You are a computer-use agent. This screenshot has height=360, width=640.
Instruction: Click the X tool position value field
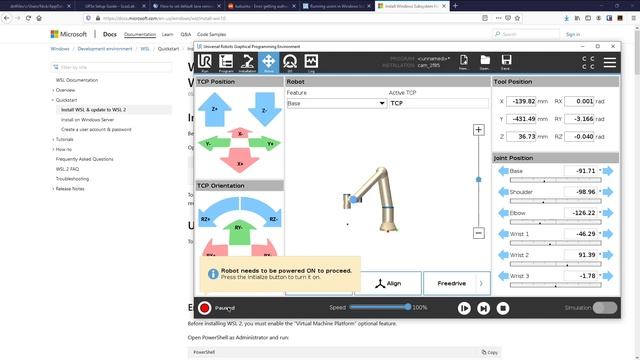pos(521,101)
